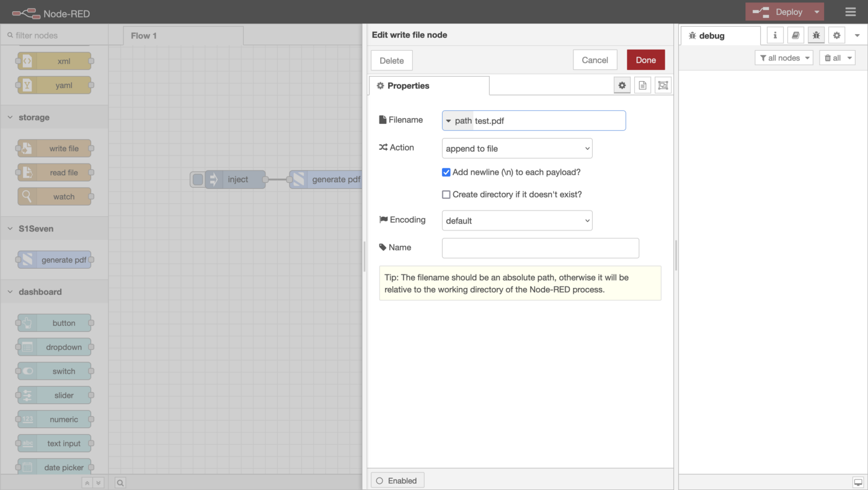Expand the all nodes filter dropdown
This screenshot has height=490, width=868.
pyautogui.click(x=784, y=58)
